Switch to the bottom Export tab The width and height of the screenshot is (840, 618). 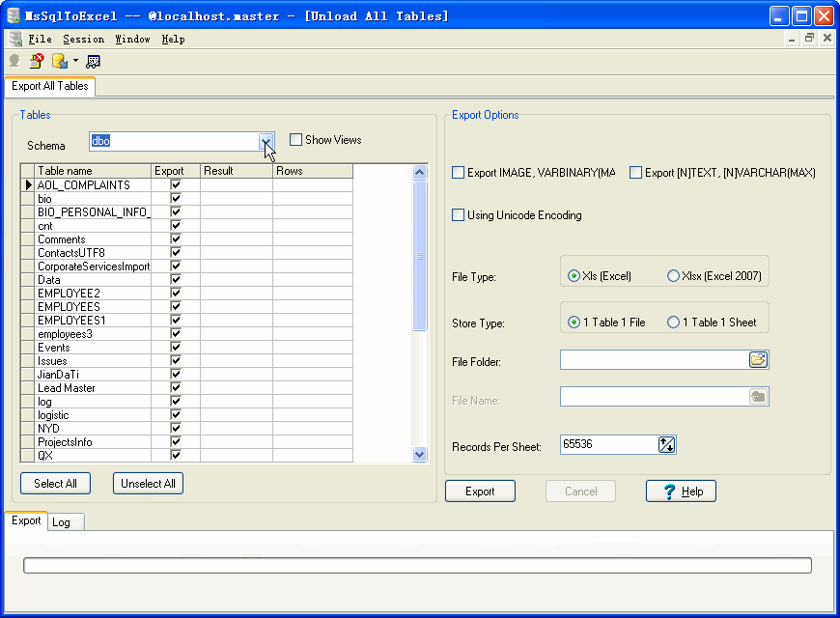tap(26, 521)
